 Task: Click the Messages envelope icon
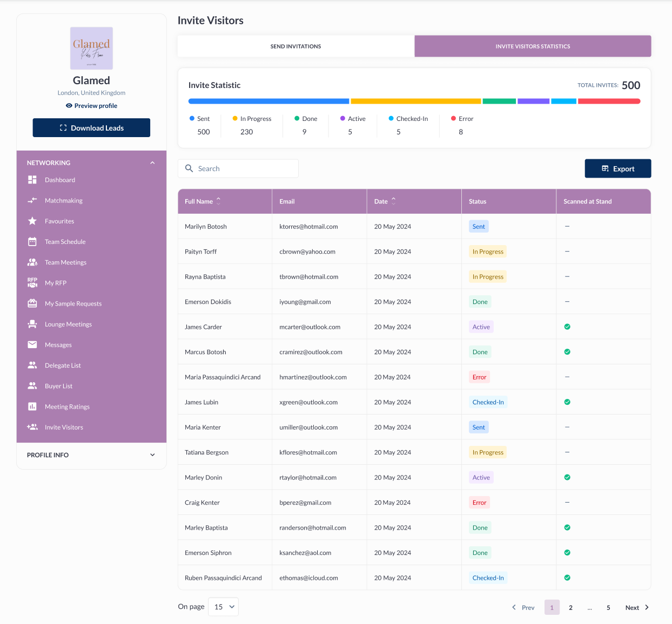32,345
